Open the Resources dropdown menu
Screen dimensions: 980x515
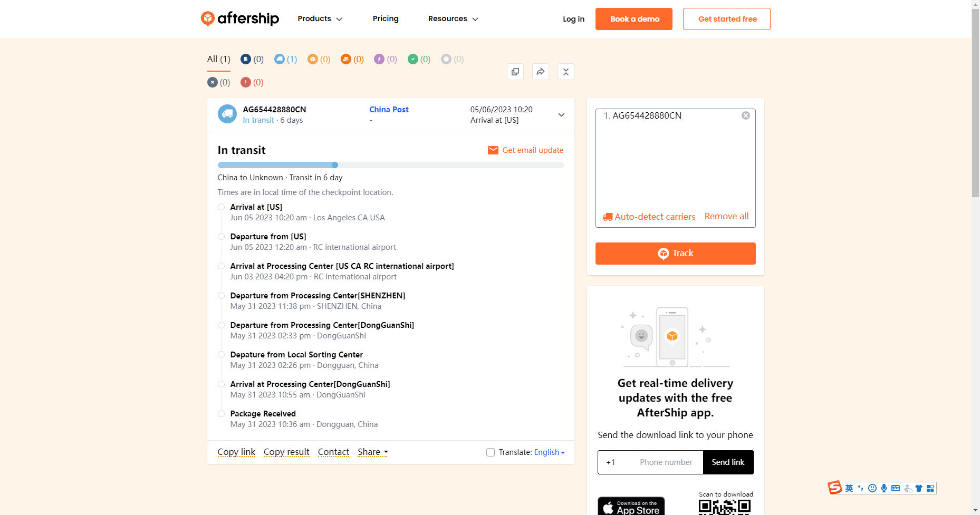pyautogui.click(x=453, y=19)
